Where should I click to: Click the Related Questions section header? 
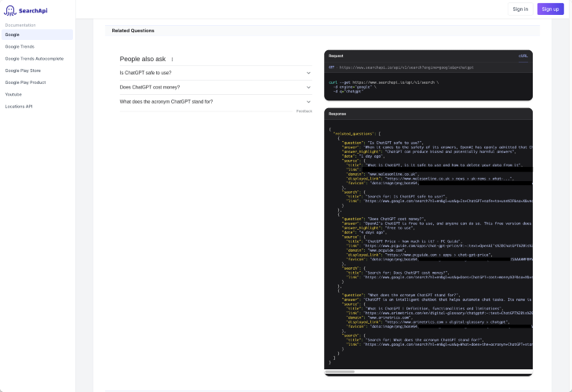[x=133, y=31]
